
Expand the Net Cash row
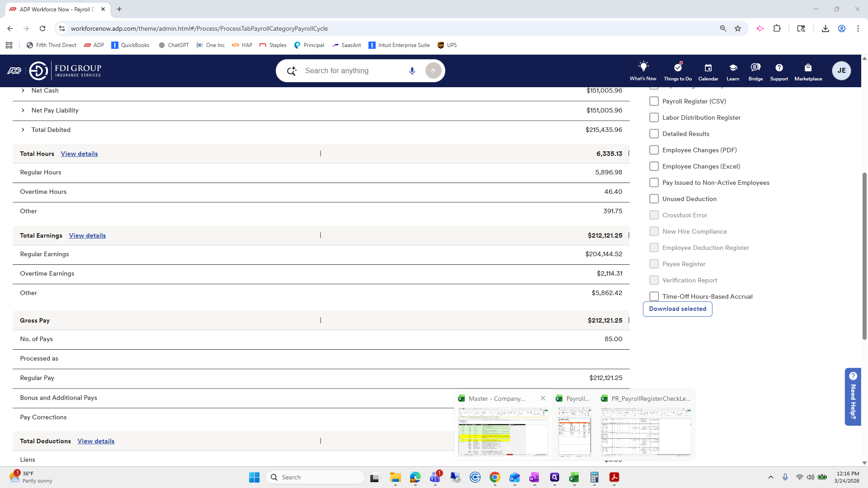tap(23, 90)
